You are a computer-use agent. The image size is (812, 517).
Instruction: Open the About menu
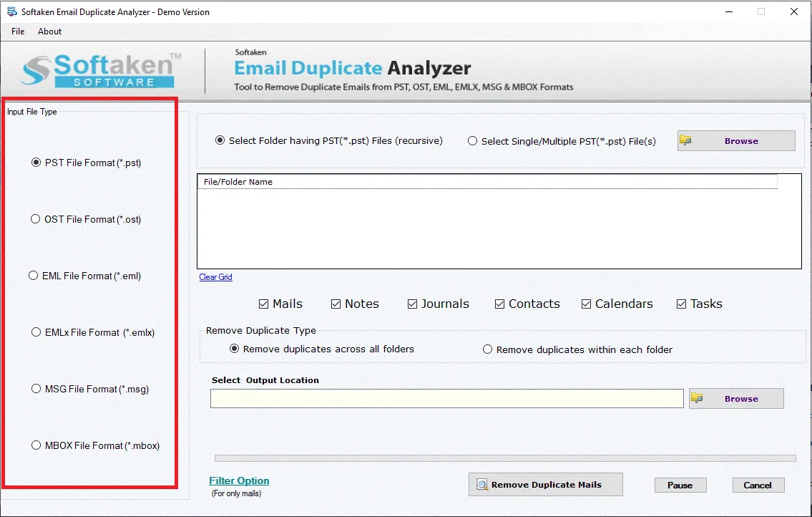[x=49, y=31]
